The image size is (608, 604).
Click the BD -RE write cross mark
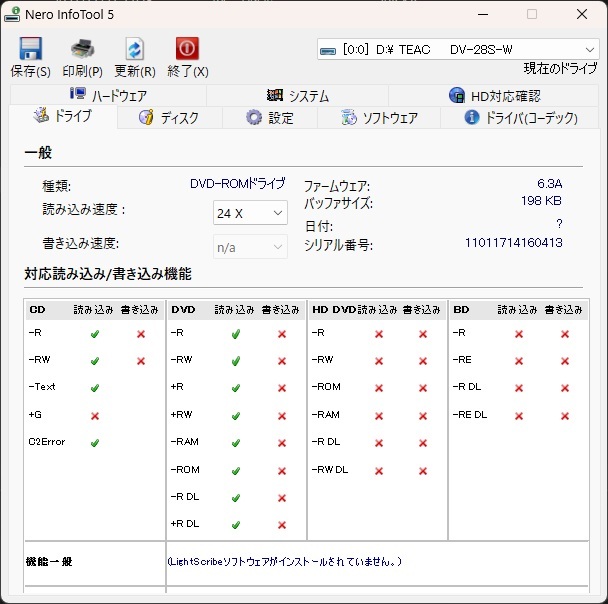pyautogui.click(x=565, y=361)
